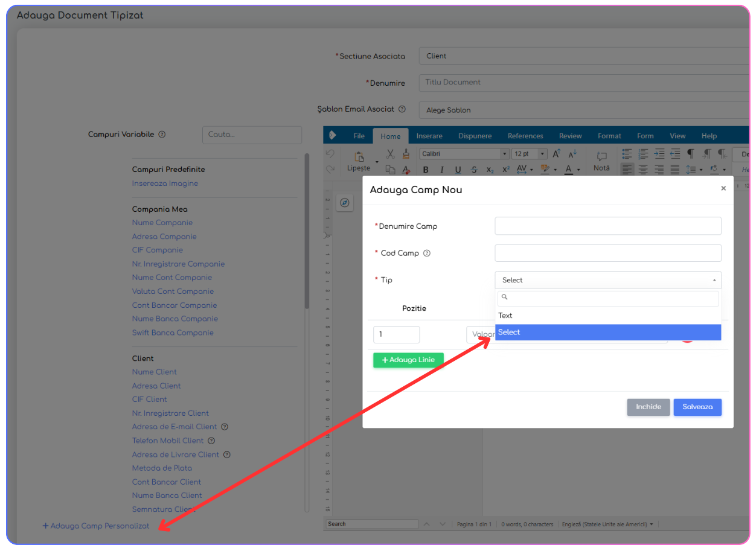Screen dimensions: 756x548
Task: Click the green Adauga Linie button
Action: click(408, 360)
